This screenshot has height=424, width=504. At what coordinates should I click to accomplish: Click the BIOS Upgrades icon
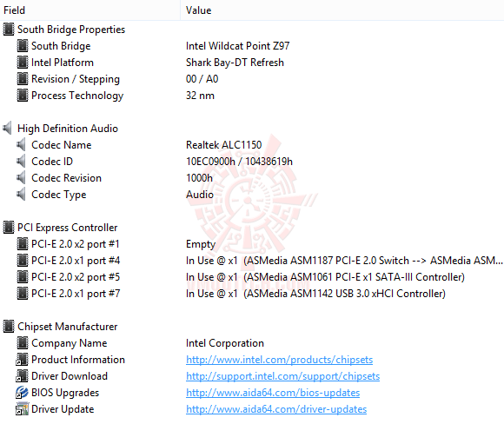(x=23, y=393)
